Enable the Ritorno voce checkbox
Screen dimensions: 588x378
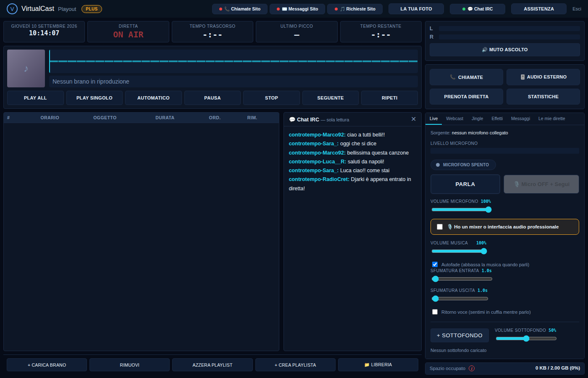click(x=435, y=312)
